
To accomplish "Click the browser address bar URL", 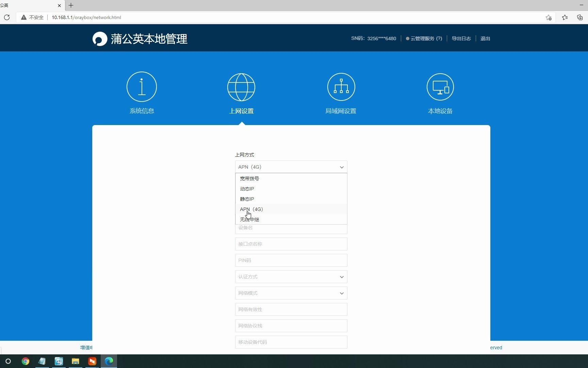I will 86,17.
